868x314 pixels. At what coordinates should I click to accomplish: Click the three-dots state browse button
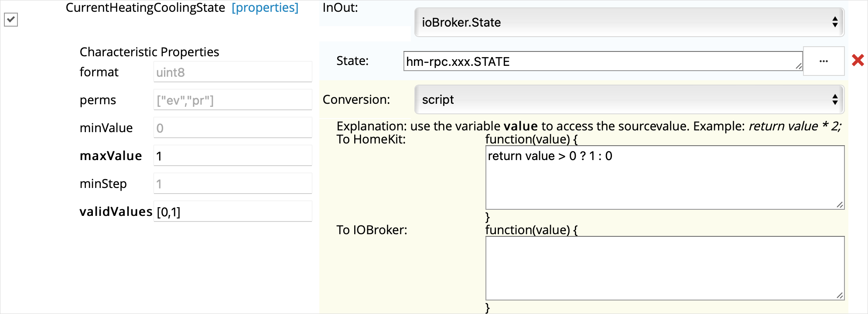[x=824, y=61]
